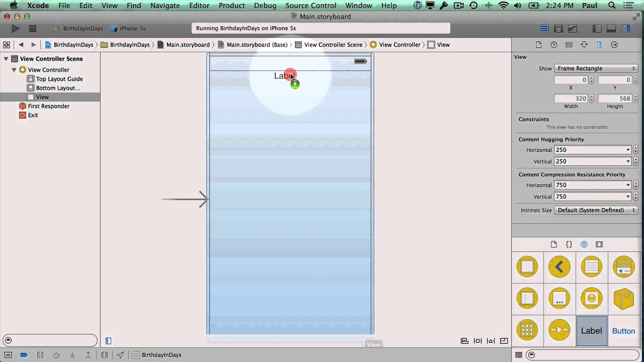Open the Debug menu
This screenshot has width=644, height=362.
pos(265,6)
